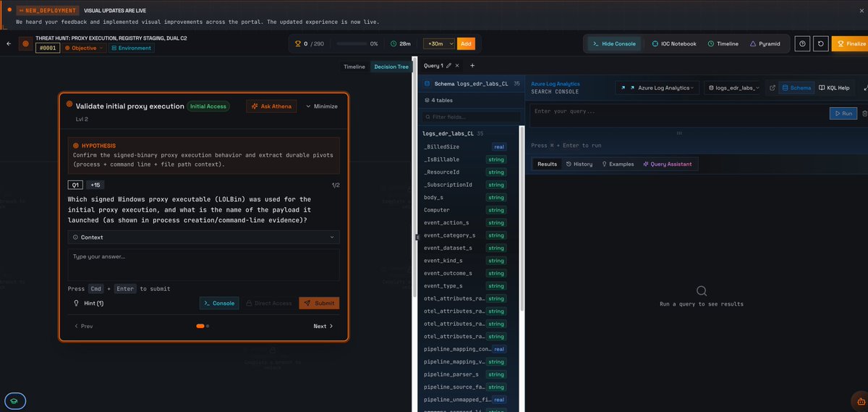This screenshot has width=868, height=412.
Task: Select the History tab
Action: (x=579, y=164)
